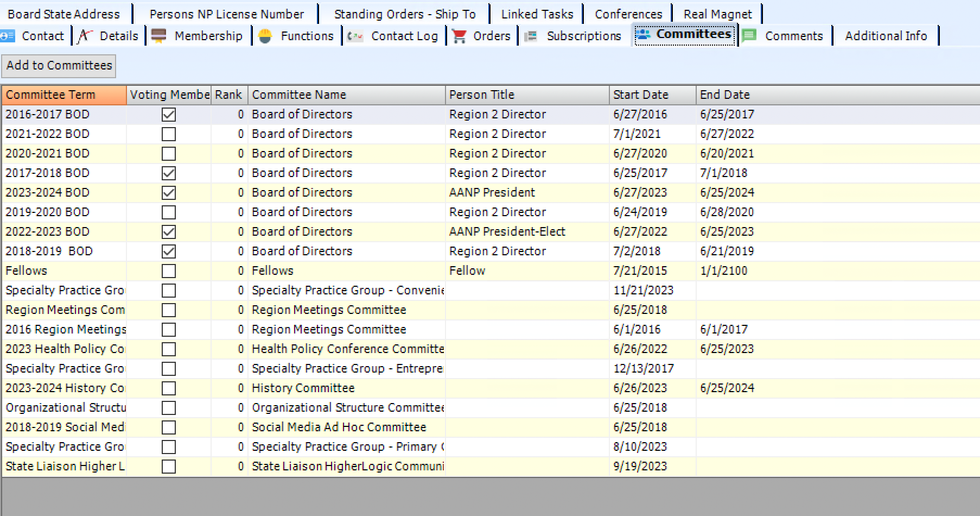The height and width of the screenshot is (516, 980).
Task: Click the Membership card icon
Action: (157, 35)
